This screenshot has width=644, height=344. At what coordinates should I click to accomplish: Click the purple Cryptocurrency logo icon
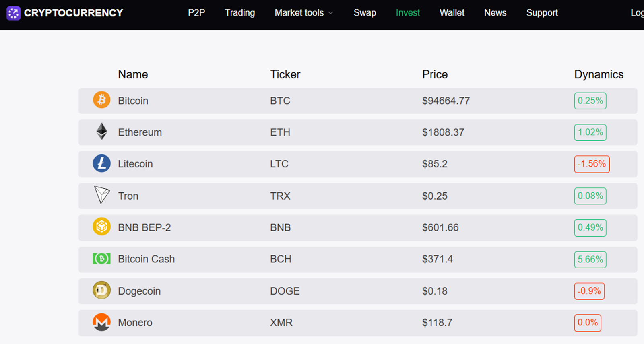(x=13, y=13)
